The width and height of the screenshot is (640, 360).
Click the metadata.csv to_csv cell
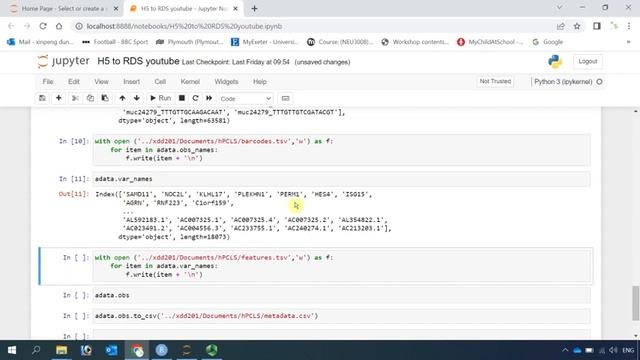click(341, 316)
